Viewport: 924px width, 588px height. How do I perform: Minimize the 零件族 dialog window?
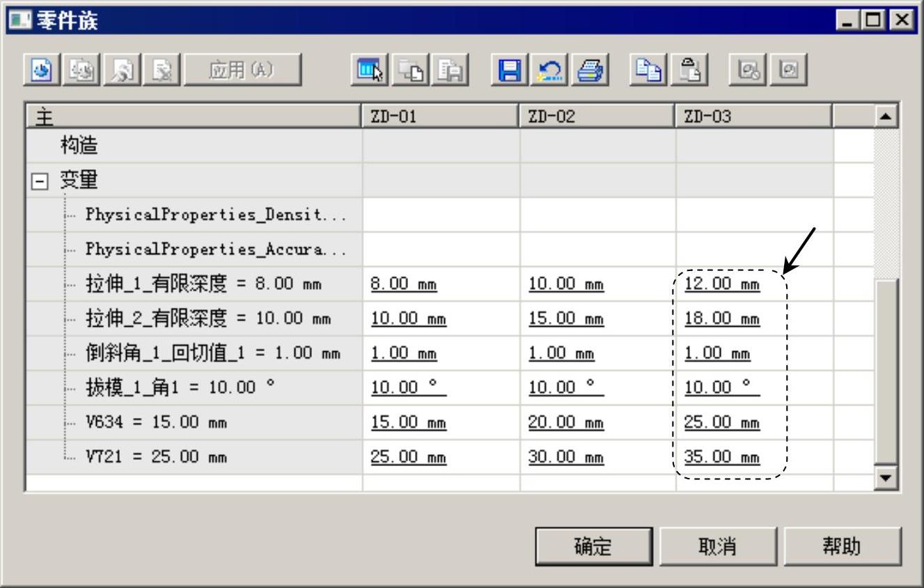848,20
